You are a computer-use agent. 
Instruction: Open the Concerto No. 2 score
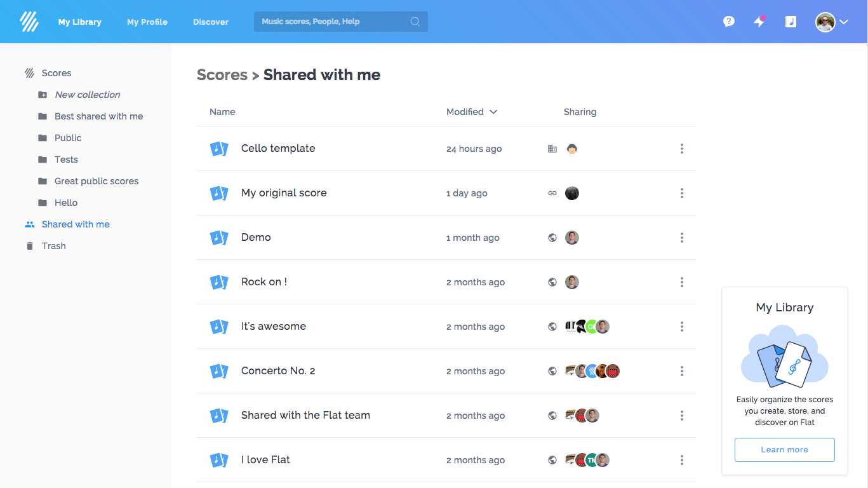click(278, 371)
